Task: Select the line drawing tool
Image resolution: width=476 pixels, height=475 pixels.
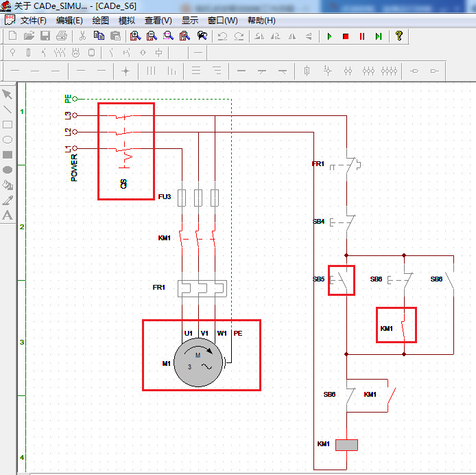Action: point(8,109)
